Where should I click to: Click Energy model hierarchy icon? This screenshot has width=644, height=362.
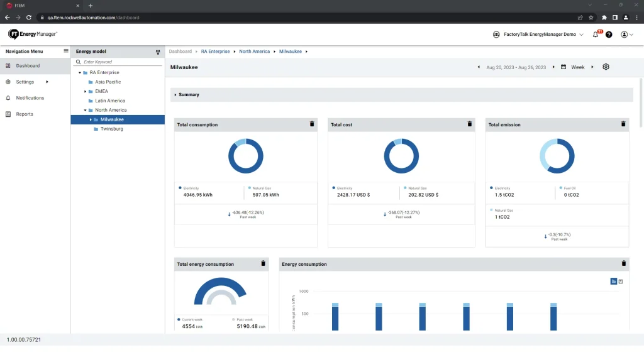[x=158, y=52]
